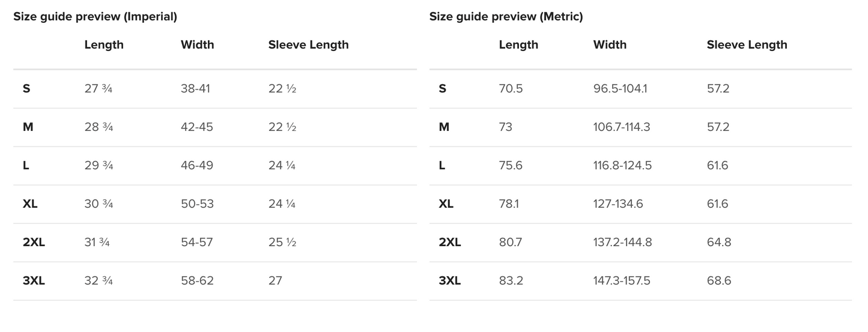Image resolution: width=868 pixels, height=332 pixels.
Task: Select the 28 ¾ length cell
Action: [x=99, y=127]
